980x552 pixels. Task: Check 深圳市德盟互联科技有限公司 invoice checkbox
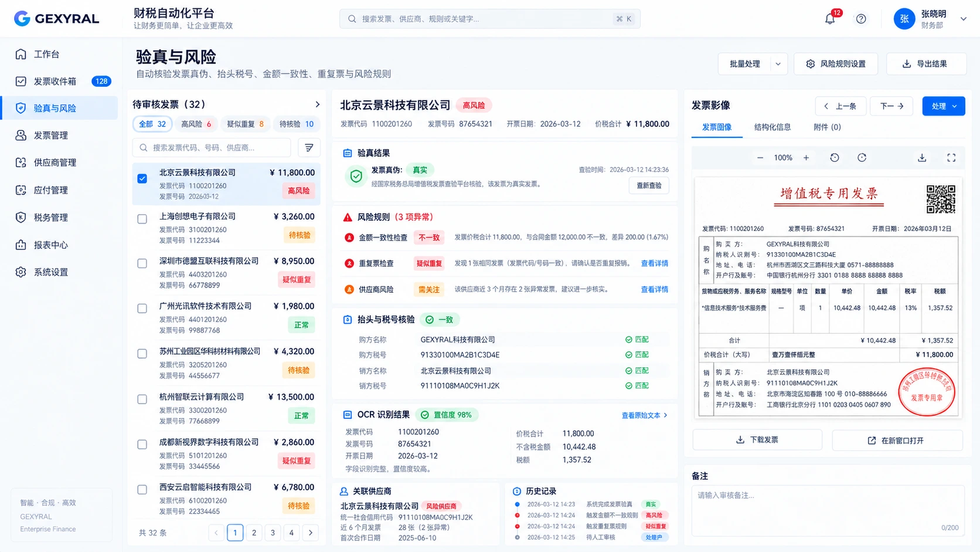pos(142,263)
